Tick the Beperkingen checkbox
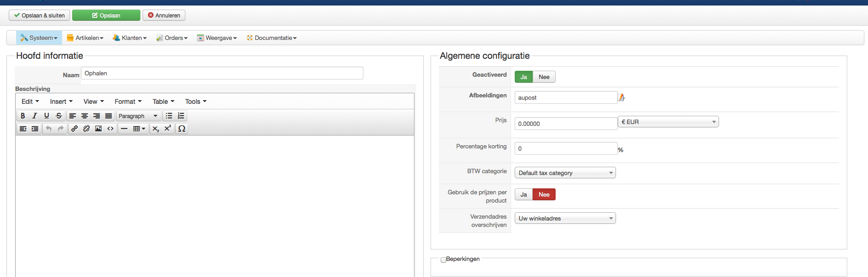 (443, 260)
